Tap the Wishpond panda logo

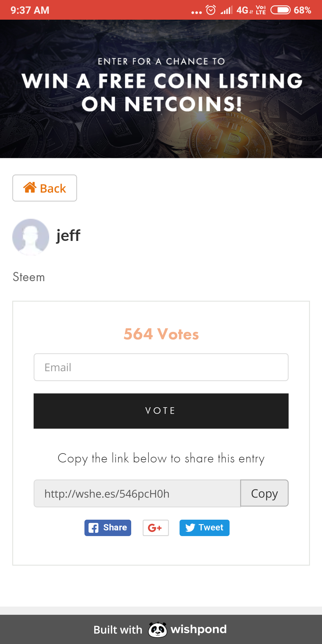point(157,630)
